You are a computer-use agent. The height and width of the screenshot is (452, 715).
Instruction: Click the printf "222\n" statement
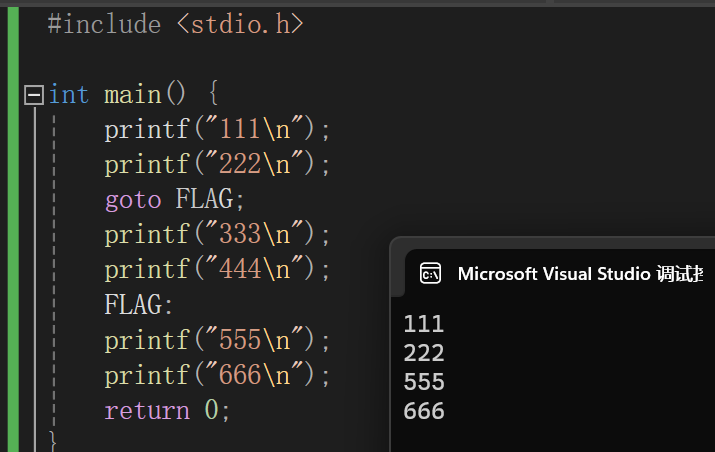pyautogui.click(x=216, y=165)
